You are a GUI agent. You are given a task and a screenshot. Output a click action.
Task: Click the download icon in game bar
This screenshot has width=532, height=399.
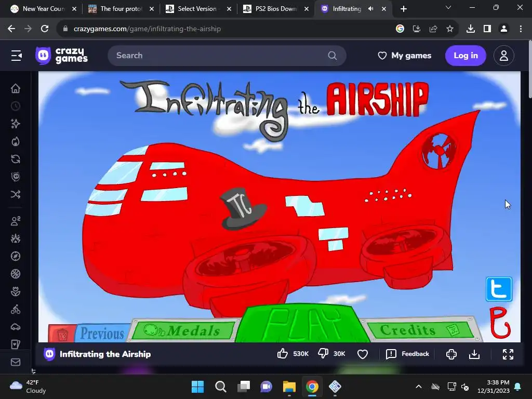(x=474, y=354)
